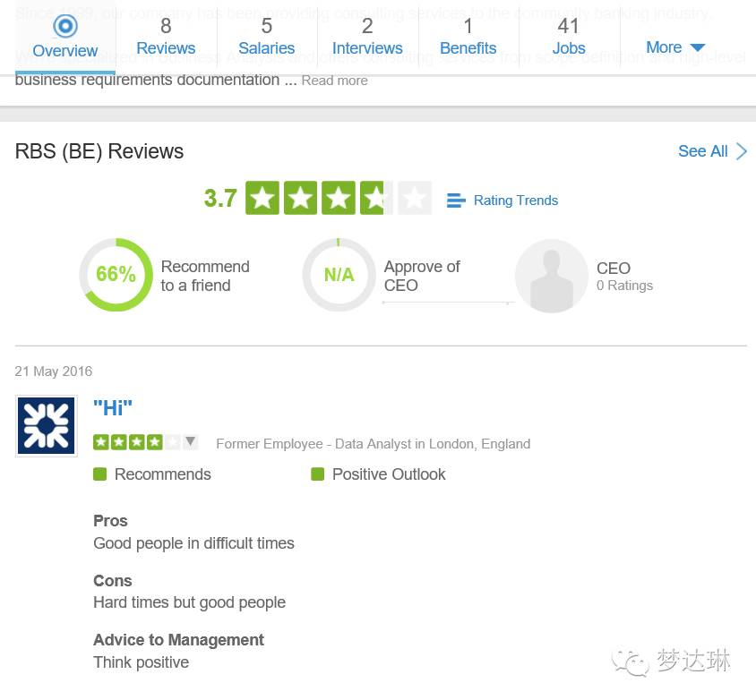Click the '0 Ratings' text
The height and width of the screenshot is (700, 756).
coord(624,286)
